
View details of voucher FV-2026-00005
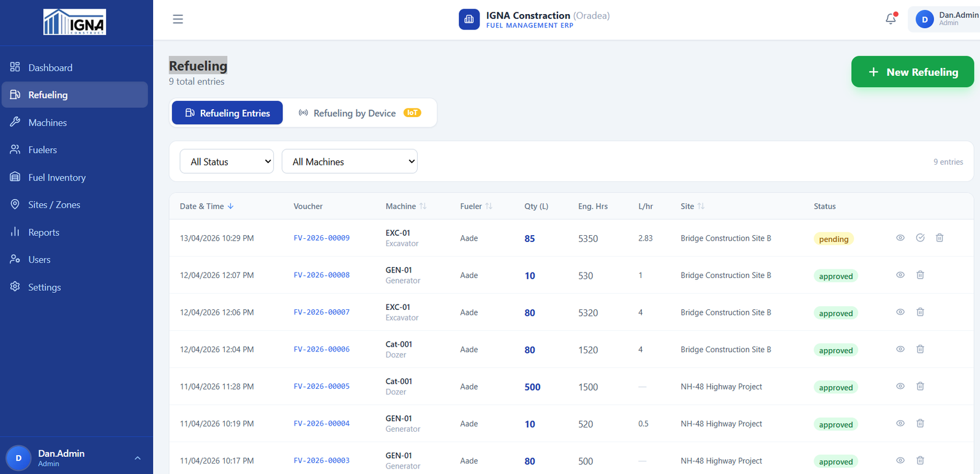900,386
